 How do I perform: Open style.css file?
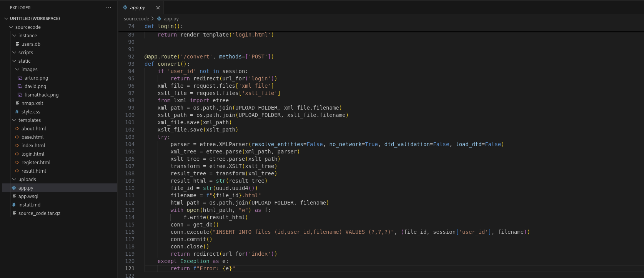coord(31,112)
